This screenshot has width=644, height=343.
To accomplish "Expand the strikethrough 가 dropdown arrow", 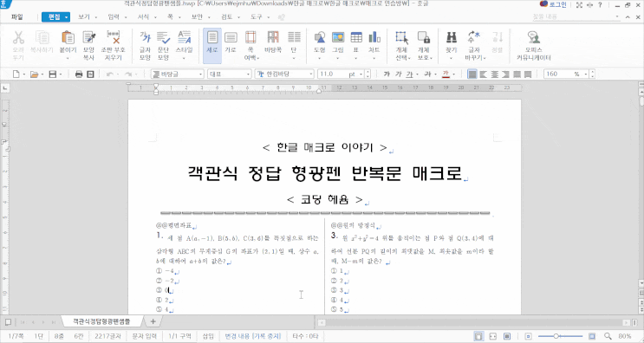I will click(435, 74).
